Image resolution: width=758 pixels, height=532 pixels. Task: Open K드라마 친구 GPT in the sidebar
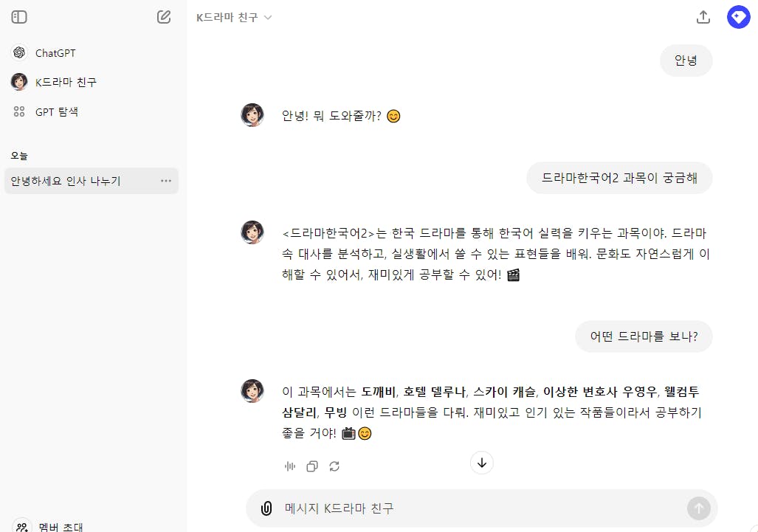tap(65, 82)
